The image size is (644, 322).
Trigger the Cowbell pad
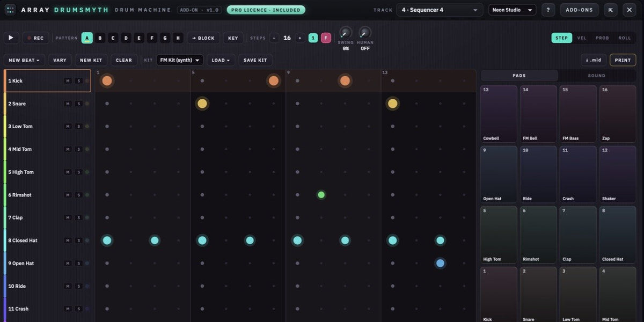tap(499, 114)
